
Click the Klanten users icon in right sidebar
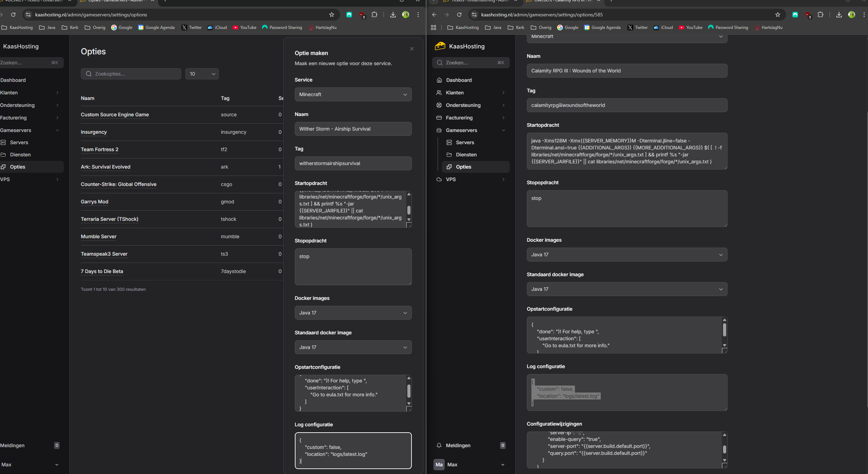pos(439,93)
